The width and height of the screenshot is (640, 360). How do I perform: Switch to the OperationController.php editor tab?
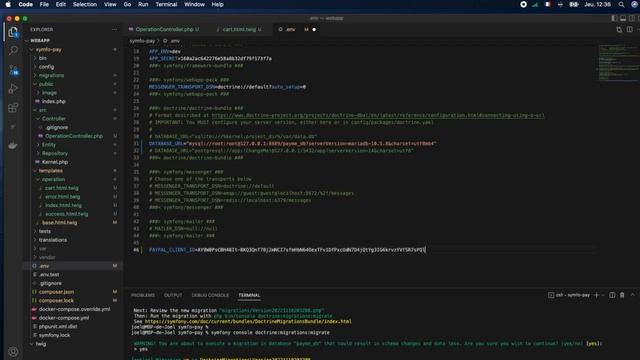click(x=164, y=29)
